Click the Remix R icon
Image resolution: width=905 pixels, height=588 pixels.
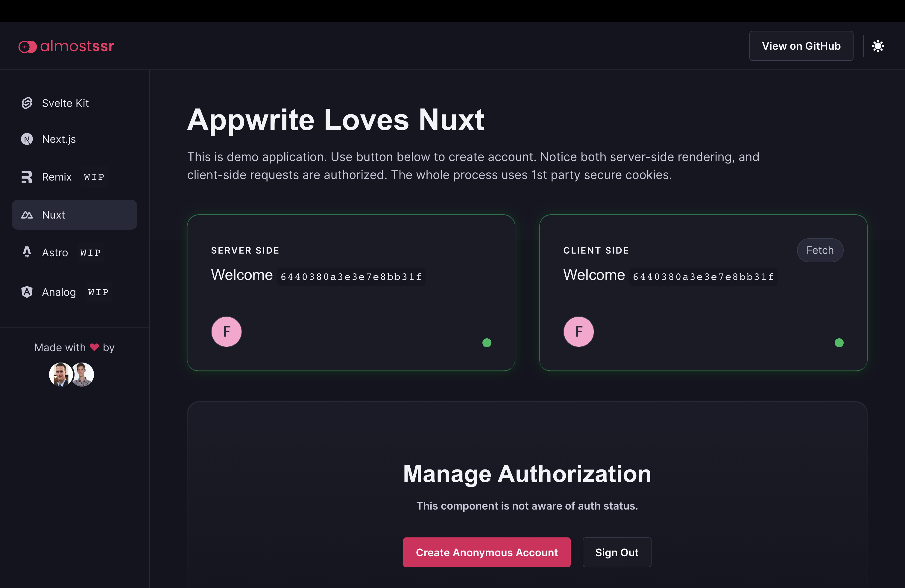pyautogui.click(x=27, y=177)
